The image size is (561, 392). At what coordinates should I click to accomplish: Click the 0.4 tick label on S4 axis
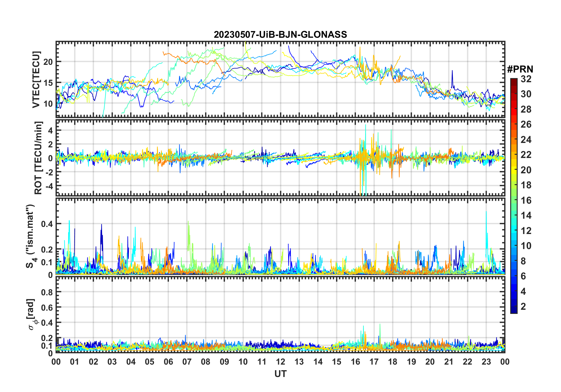tap(47, 224)
